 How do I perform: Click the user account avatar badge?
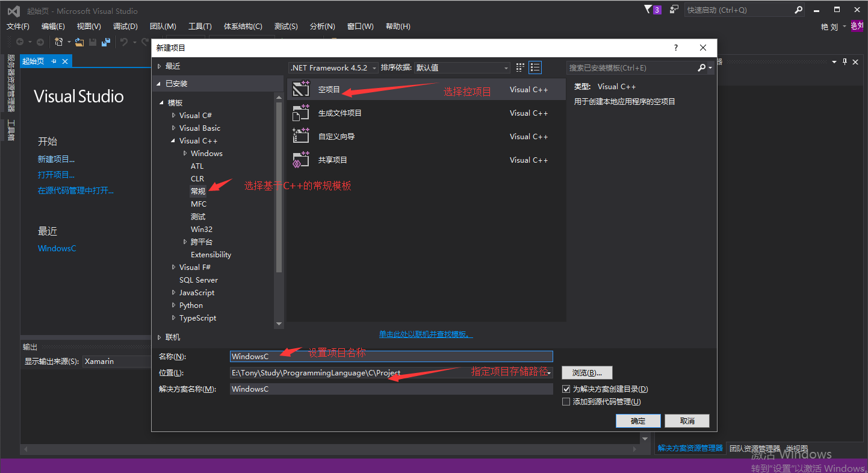(x=857, y=26)
